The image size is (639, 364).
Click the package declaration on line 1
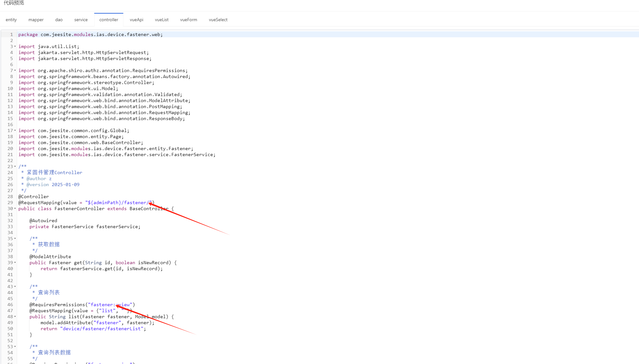pos(90,34)
